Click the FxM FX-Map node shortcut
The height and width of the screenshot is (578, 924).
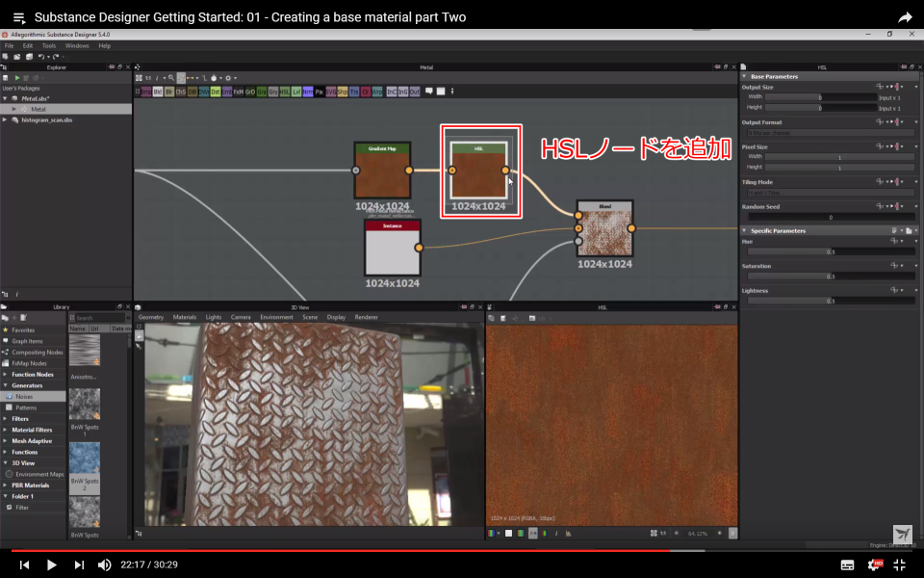tap(238, 92)
